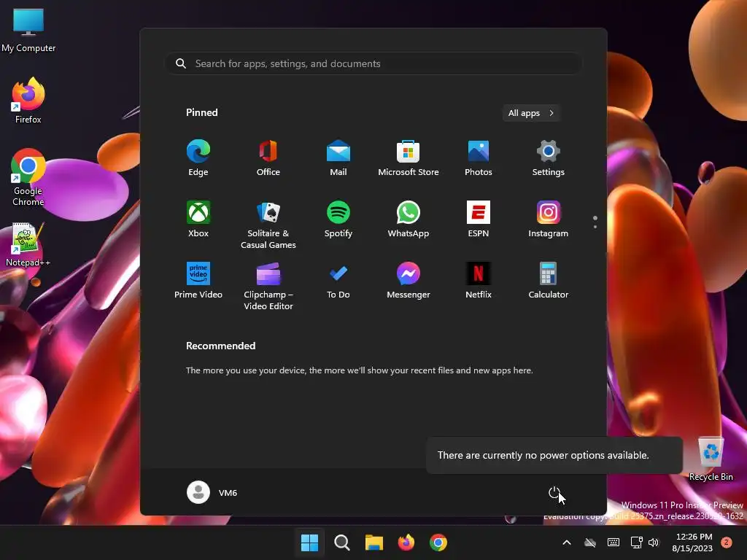
Task: Open File Explorer from taskbar
Action: point(374,542)
